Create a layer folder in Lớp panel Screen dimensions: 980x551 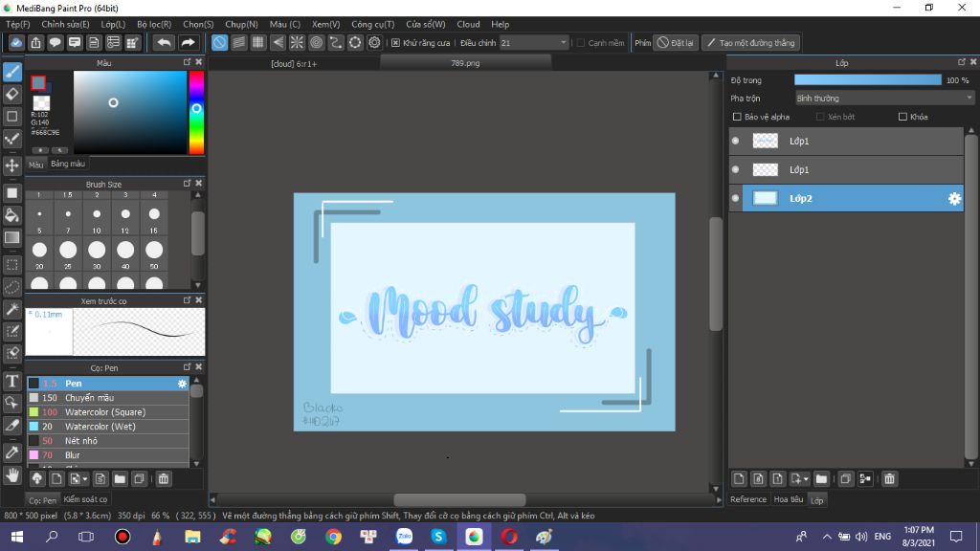pyautogui.click(x=821, y=479)
